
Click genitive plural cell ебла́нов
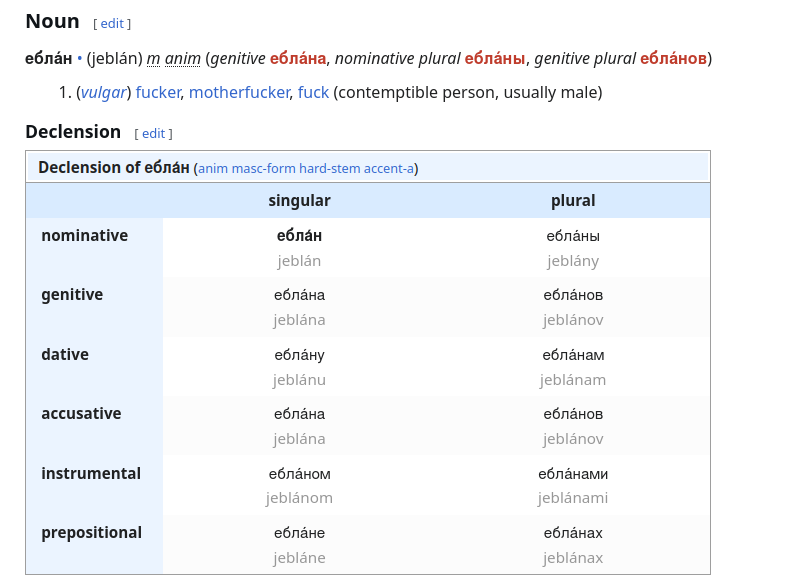click(573, 295)
